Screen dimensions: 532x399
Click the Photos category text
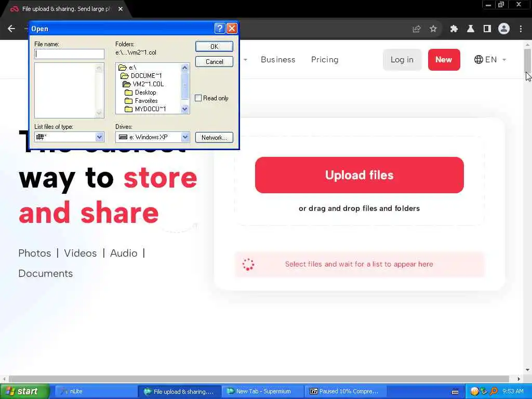(35, 253)
